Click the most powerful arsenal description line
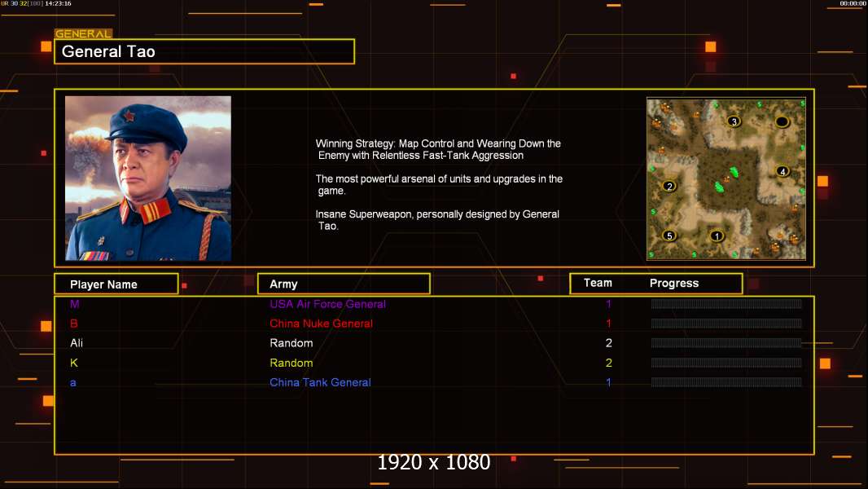This screenshot has height=489, width=868. [439, 184]
